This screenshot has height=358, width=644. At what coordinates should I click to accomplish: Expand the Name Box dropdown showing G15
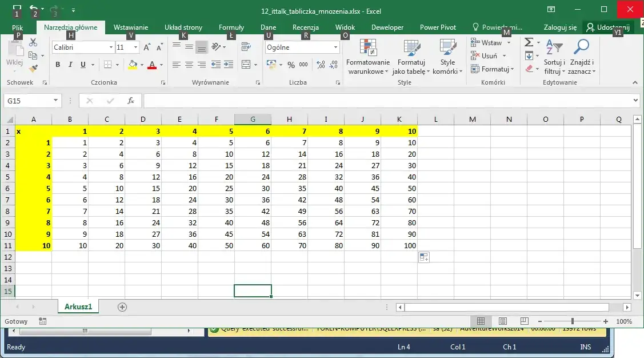click(55, 101)
